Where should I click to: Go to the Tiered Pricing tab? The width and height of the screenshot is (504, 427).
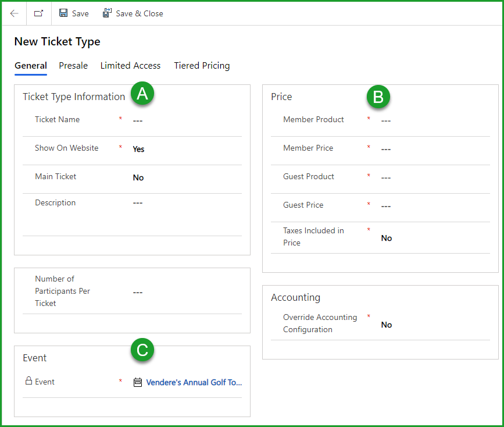pyautogui.click(x=202, y=66)
